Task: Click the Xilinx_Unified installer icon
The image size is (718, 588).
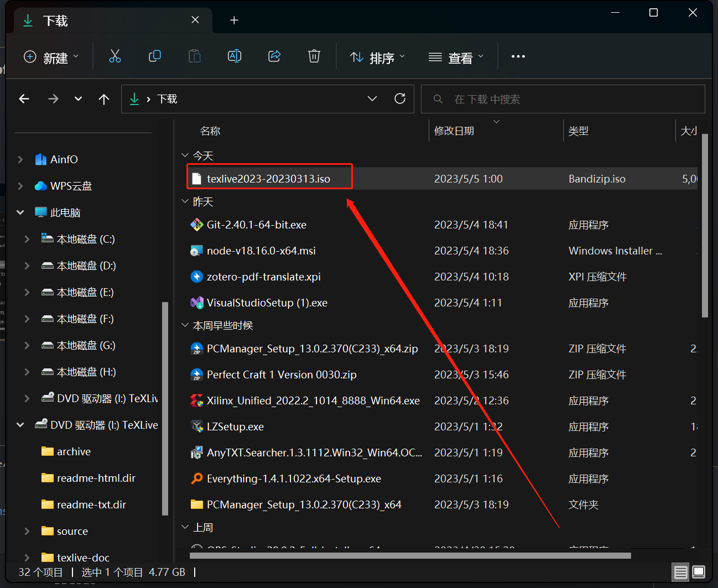Action: tap(196, 400)
